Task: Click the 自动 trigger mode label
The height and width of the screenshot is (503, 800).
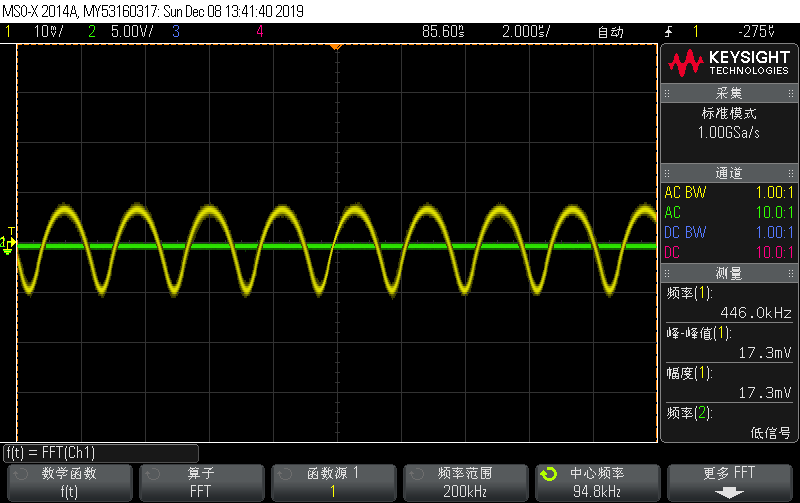Action: [611, 32]
